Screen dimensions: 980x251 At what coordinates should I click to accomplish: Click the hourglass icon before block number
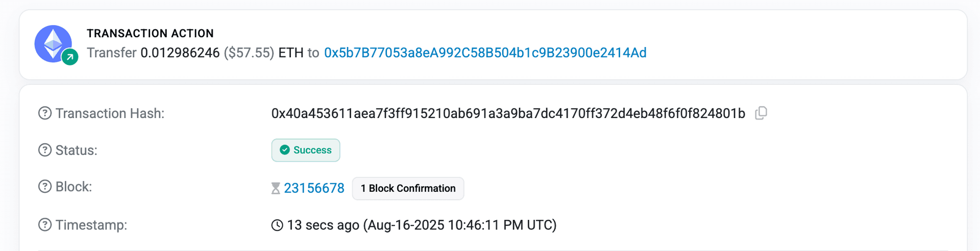[x=276, y=189]
